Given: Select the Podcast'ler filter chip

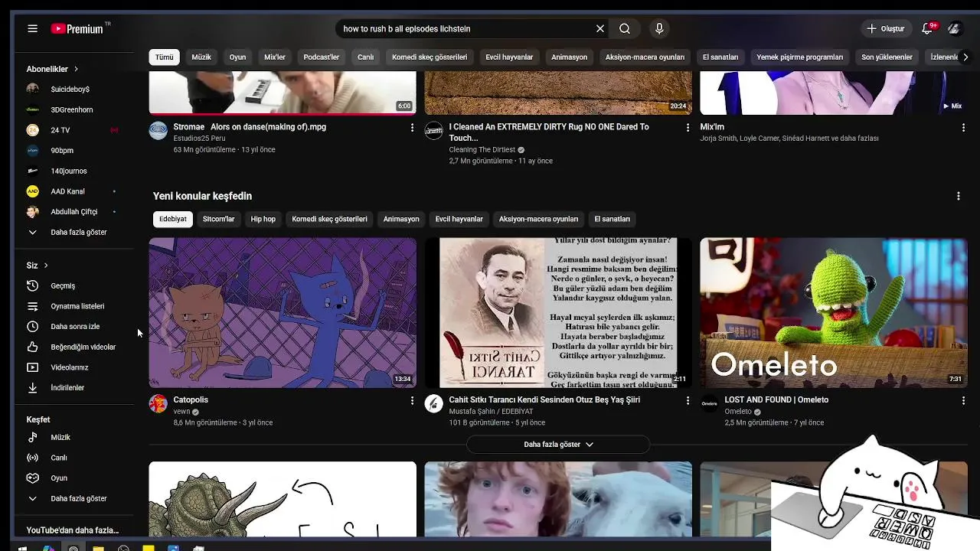Looking at the screenshot, I should pyautogui.click(x=322, y=57).
